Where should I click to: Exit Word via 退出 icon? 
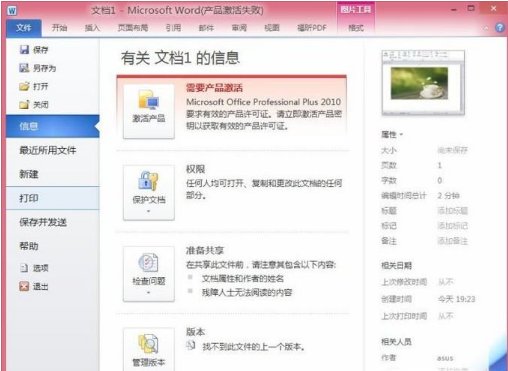click(24, 286)
